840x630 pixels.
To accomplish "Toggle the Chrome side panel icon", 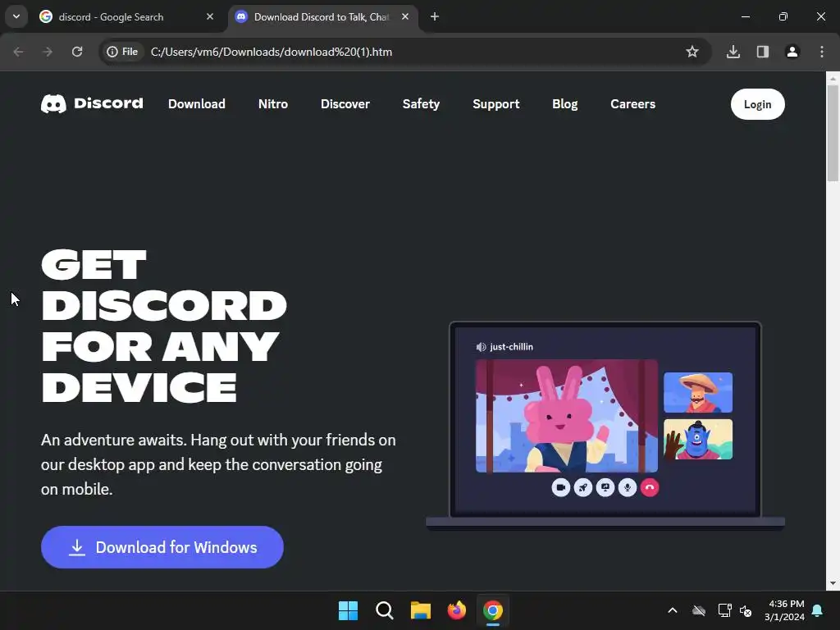I will coord(762,52).
